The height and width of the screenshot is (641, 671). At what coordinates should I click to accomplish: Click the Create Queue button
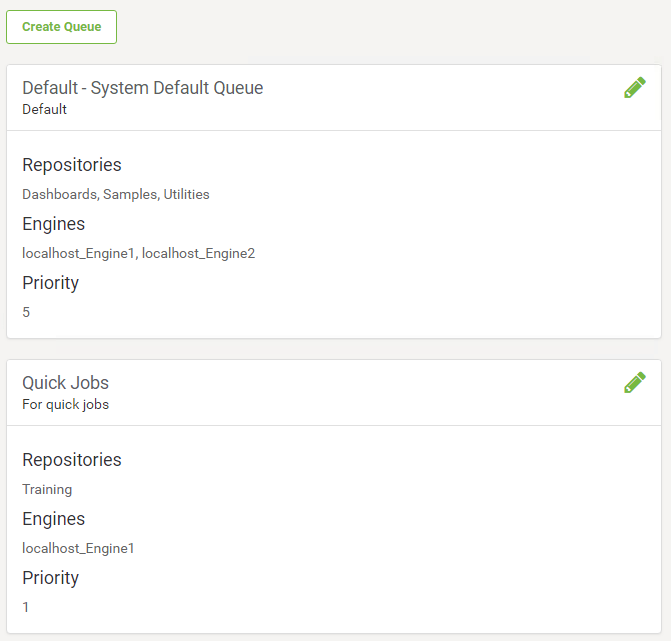61,27
